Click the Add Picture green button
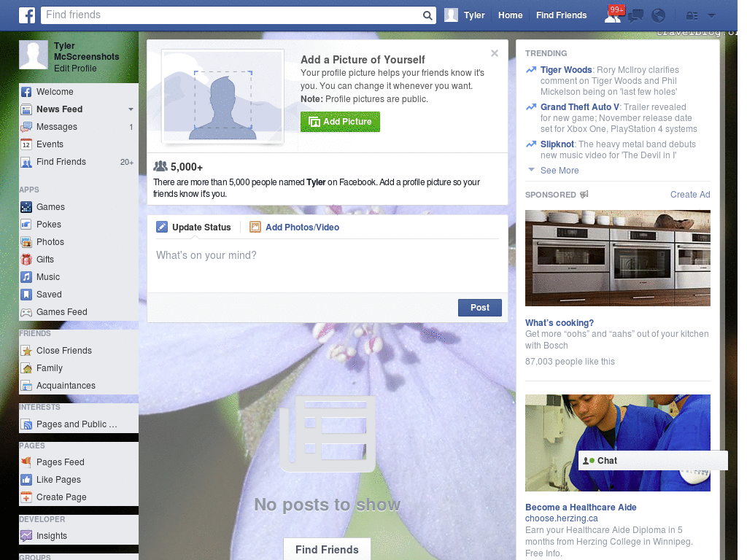The height and width of the screenshot is (560, 747). click(x=340, y=122)
